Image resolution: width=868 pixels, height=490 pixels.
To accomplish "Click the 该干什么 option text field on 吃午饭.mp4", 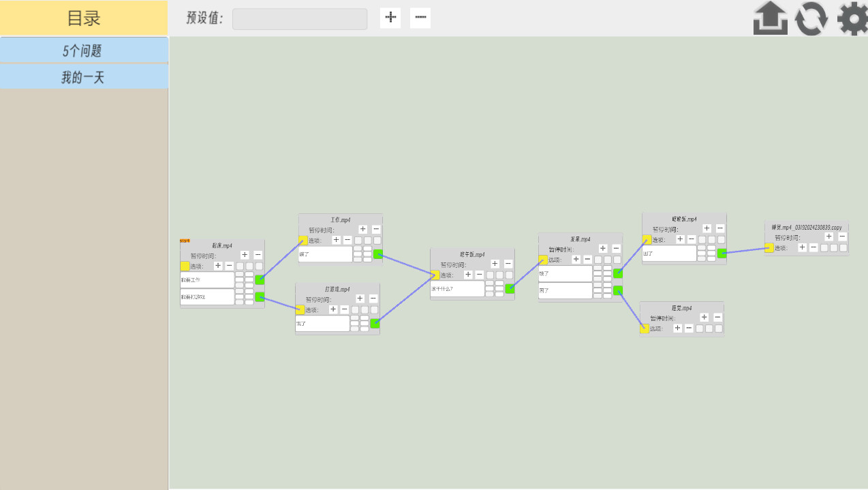I will (458, 288).
